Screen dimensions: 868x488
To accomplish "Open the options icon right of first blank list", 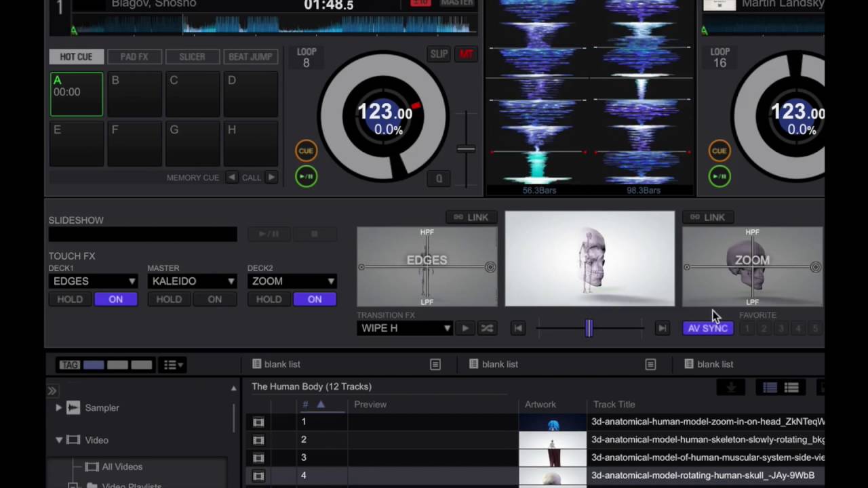I will pos(435,365).
